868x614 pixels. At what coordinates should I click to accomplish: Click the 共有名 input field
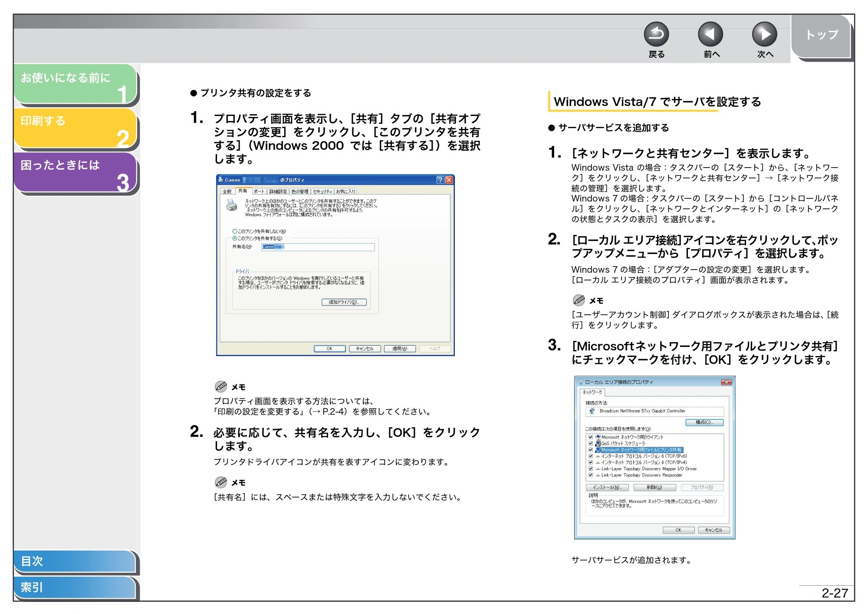click(318, 247)
